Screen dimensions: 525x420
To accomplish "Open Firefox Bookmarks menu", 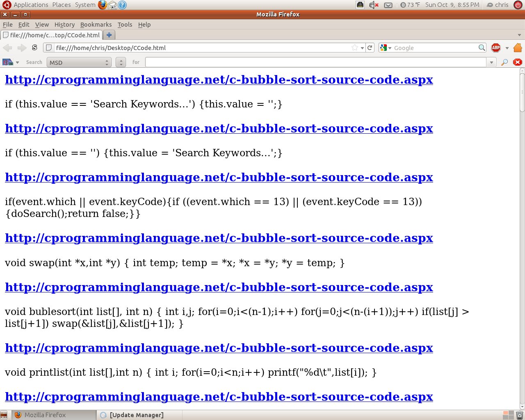I will (96, 25).
